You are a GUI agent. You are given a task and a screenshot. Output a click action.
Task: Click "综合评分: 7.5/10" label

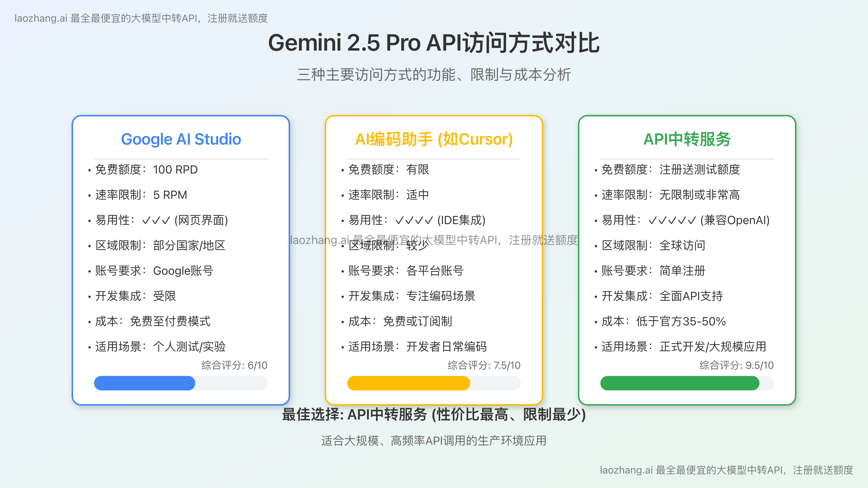[x=484, y=365]
